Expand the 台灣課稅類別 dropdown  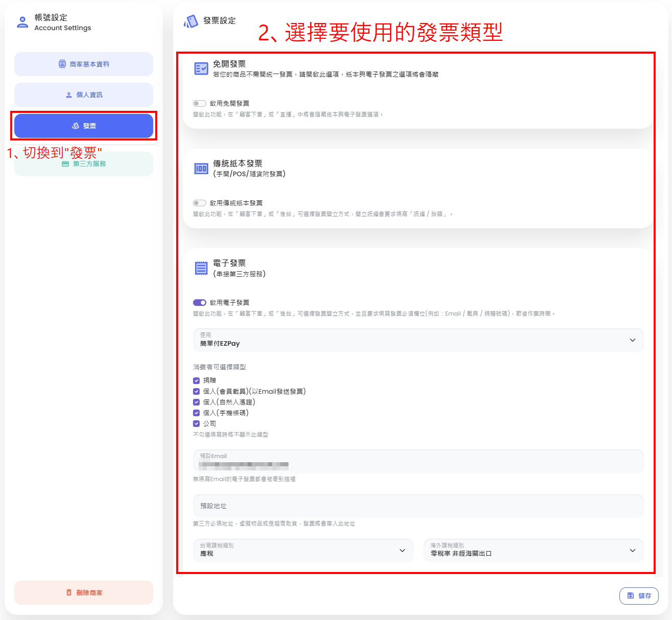[303, 550]
